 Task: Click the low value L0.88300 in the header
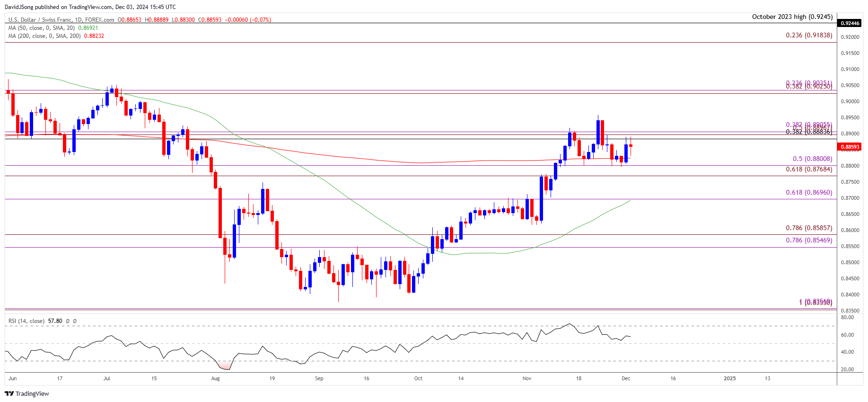(183, 20)
